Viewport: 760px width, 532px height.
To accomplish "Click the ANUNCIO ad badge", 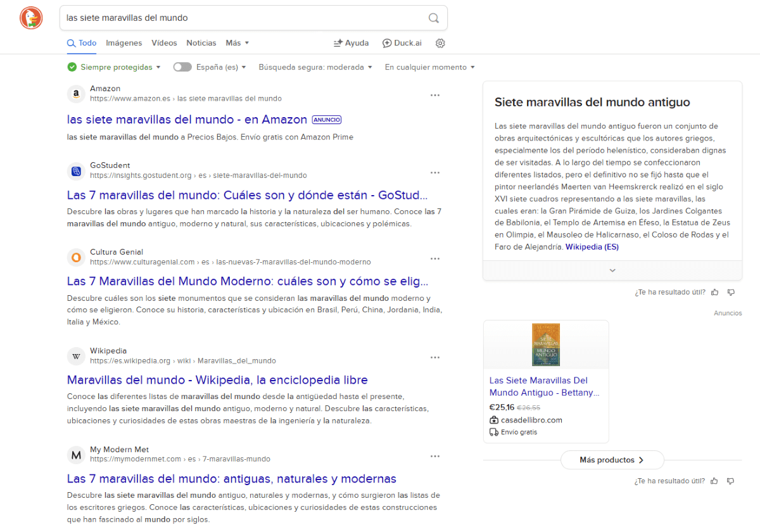I will pos(327,120).
